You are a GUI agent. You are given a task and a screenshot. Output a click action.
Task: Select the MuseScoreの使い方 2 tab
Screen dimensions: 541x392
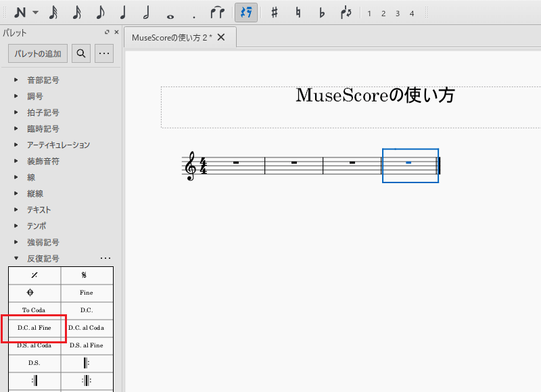(x=172, y=37)
